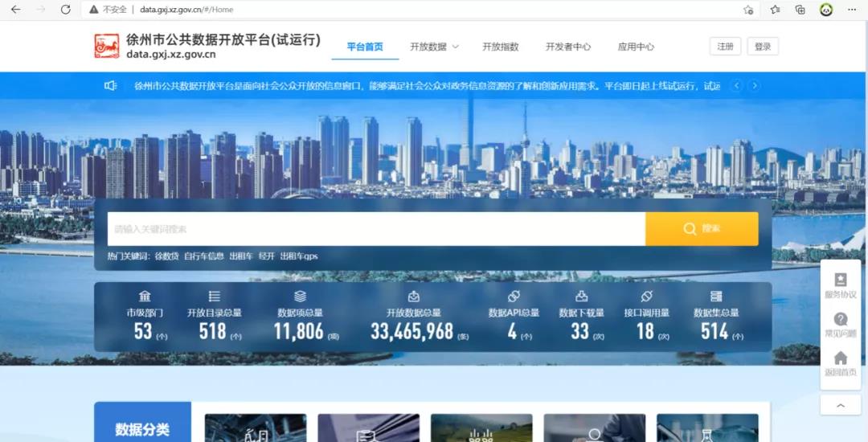Focus the keyword search input field
Viewport: 868px width, 442px height.
(376, 229)
